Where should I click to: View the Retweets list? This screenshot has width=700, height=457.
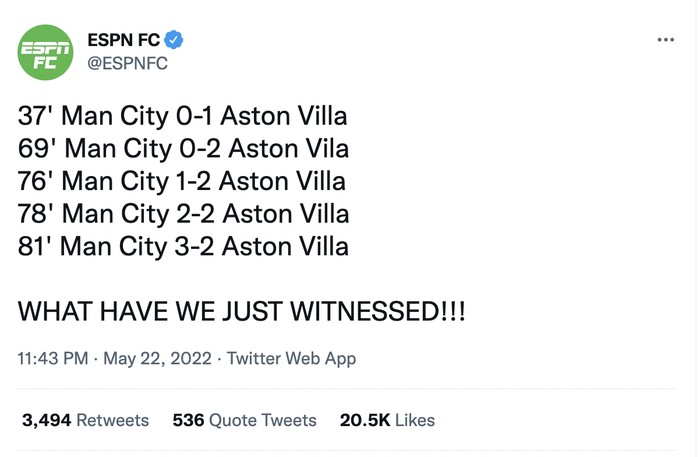(112, 420)
